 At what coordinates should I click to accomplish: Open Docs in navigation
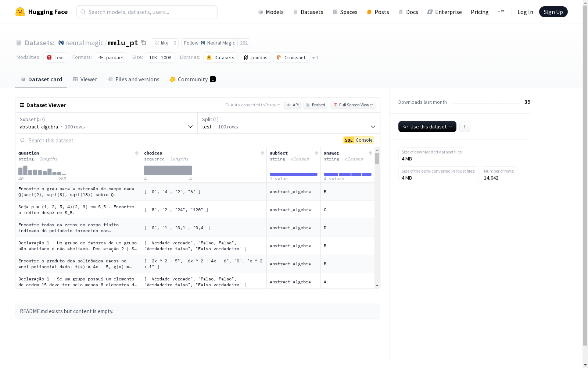[408, 12]
